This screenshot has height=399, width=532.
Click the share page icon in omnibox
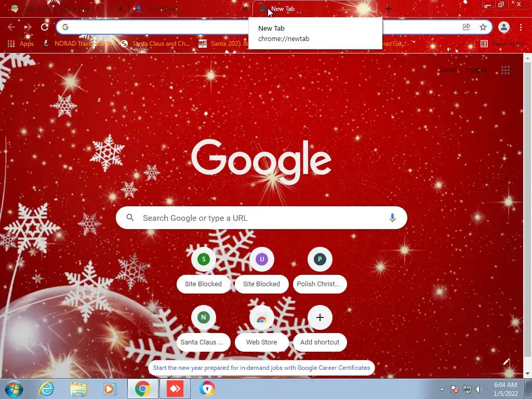466,27
